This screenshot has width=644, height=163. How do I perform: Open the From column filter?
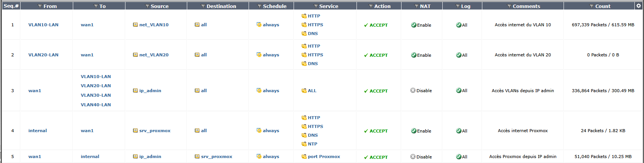click(x=40, y=6)
